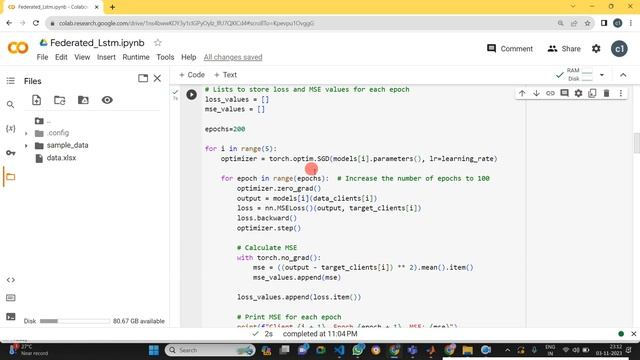Open File Explorer from the taskbar
Viewport: 640px width, 360px height.
(x=467, y=350)
